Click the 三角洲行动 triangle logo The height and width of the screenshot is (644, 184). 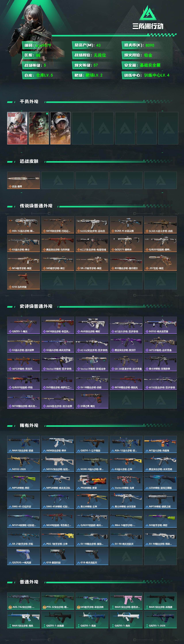148,13
